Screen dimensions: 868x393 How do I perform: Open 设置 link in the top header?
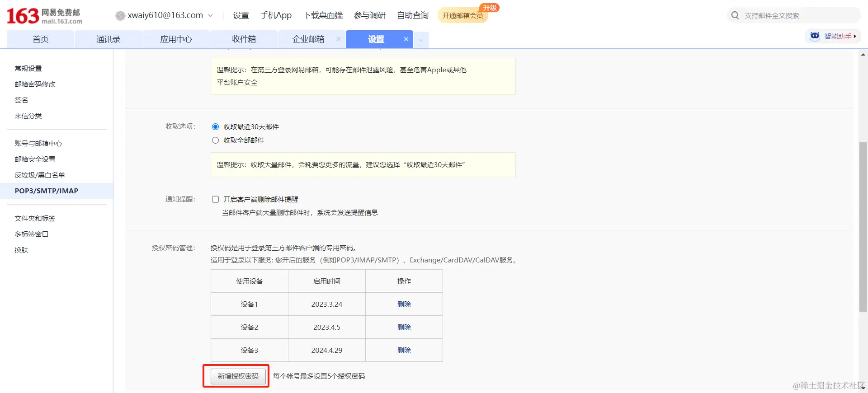coord(241,15)
